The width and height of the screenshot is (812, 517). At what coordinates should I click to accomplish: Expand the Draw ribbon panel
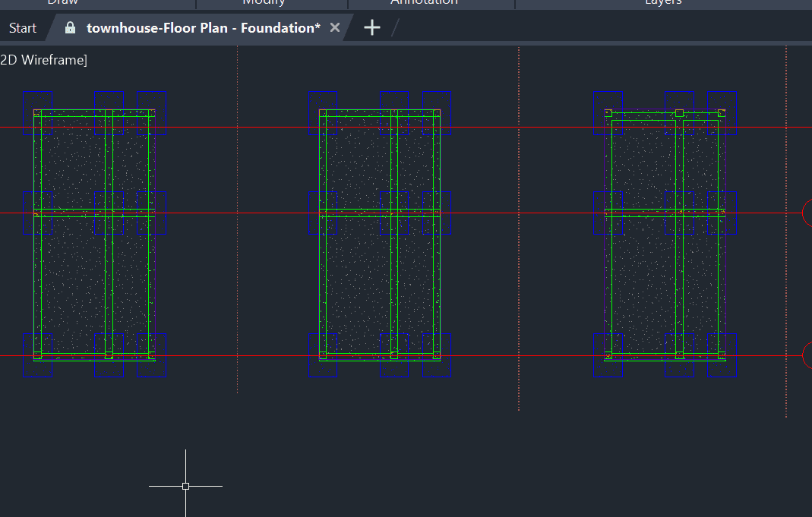(63, 2)
